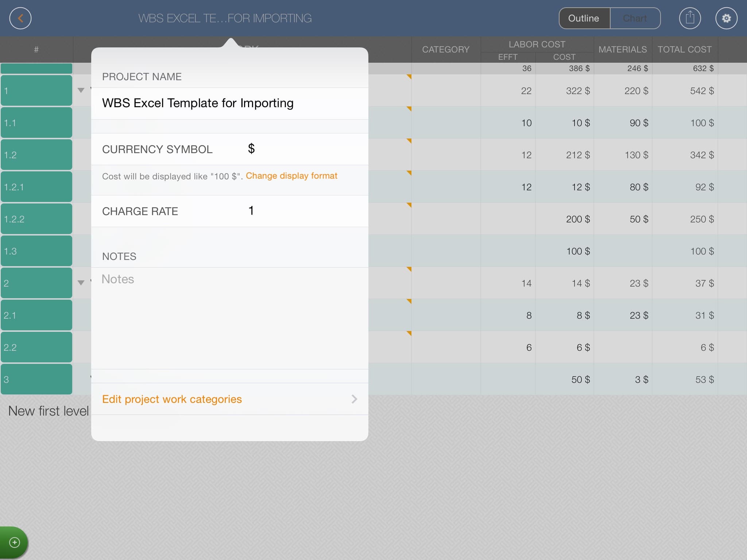Tap the back arrow button
747x560 pixels.
(20, 18)
